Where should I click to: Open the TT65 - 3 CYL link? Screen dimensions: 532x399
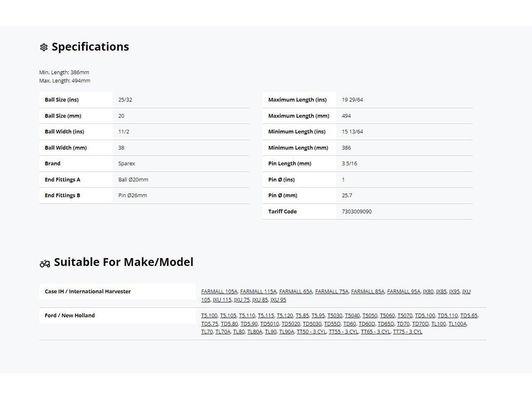(x=376, y=332)
